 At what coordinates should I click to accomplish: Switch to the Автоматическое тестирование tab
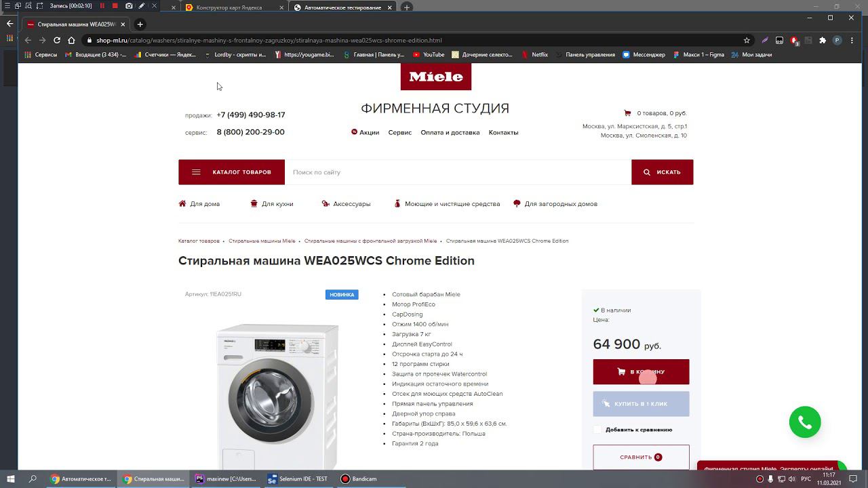[342, 7]
